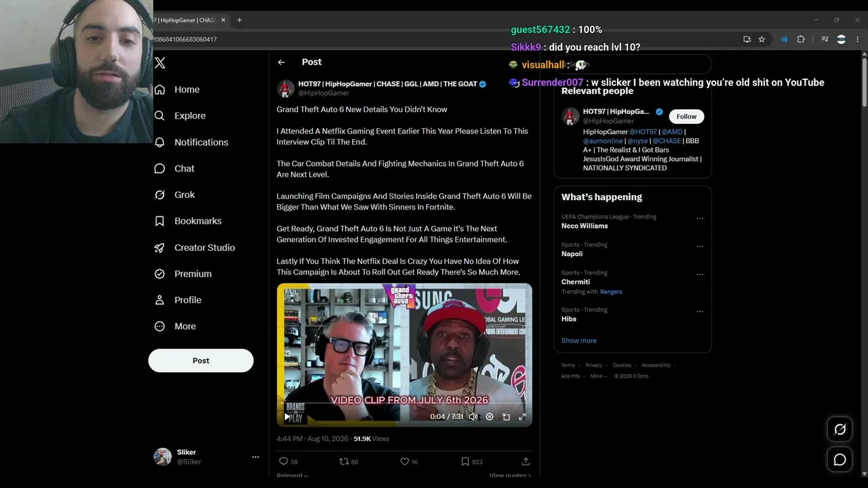Go to Home in the X sidebar
The image size is (868, 488).
pos(177,89)
